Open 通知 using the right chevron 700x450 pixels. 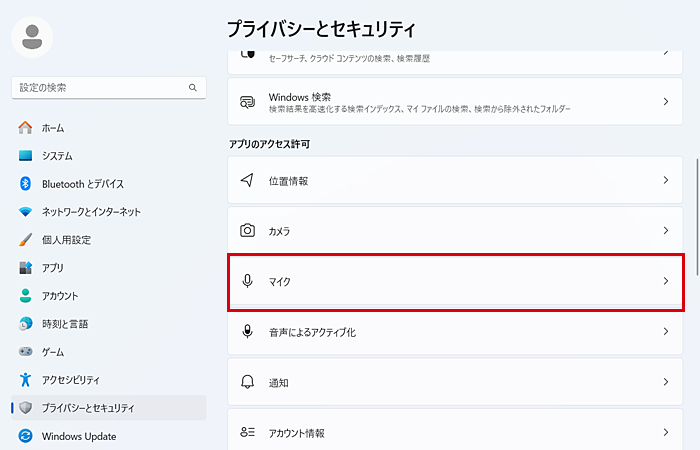(666, 382)
